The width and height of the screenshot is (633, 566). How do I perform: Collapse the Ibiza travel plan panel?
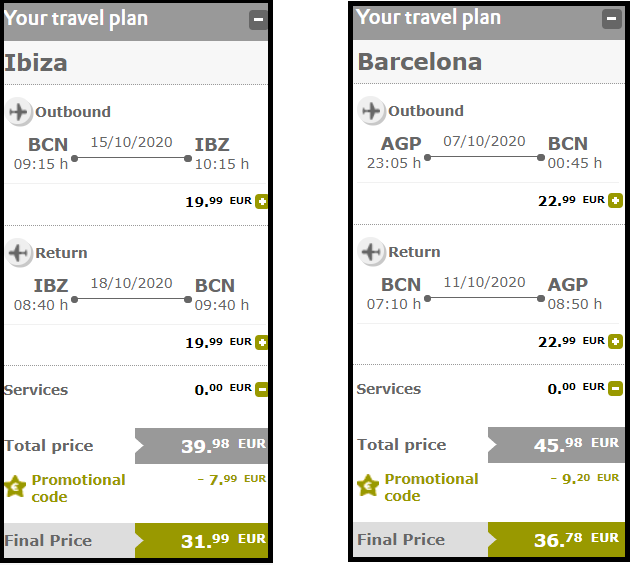pos(258,20)
